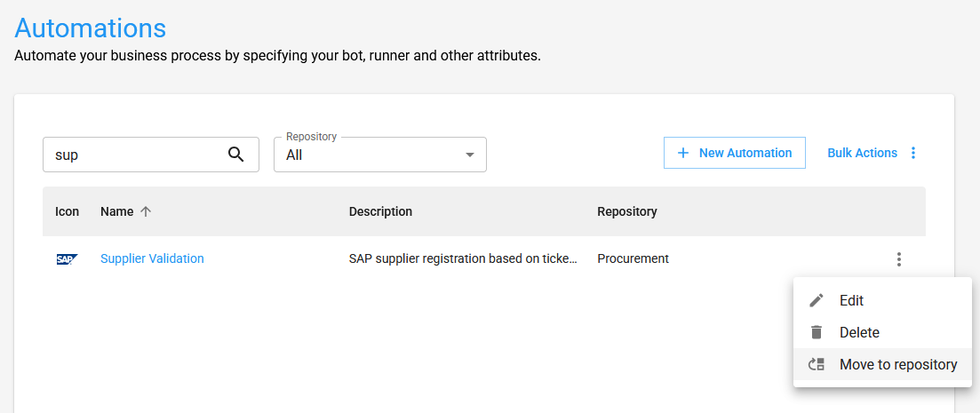Toggle the Name column sort arrow
Viewport: 980px width, 413px height.
click(147, 212)
